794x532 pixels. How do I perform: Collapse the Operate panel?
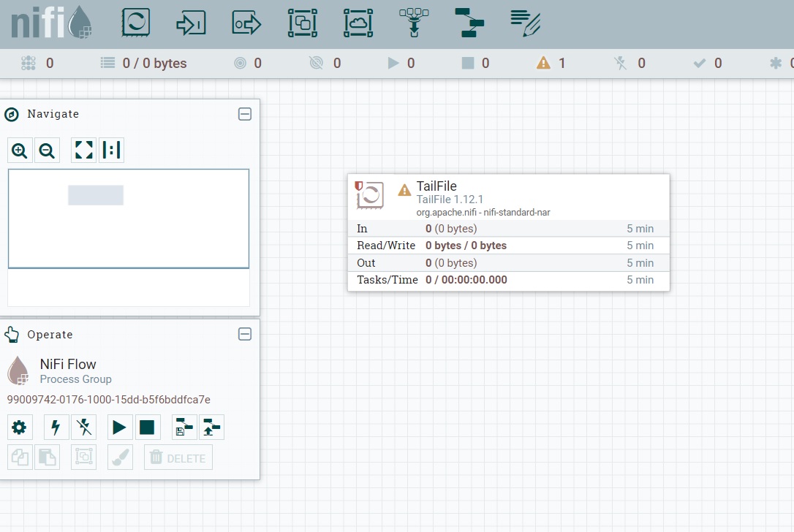pyautogui.click(x=245, y=334)
